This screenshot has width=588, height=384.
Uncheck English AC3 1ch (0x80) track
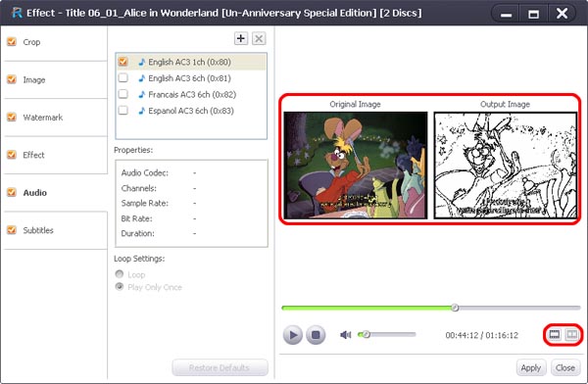[123, 62]
